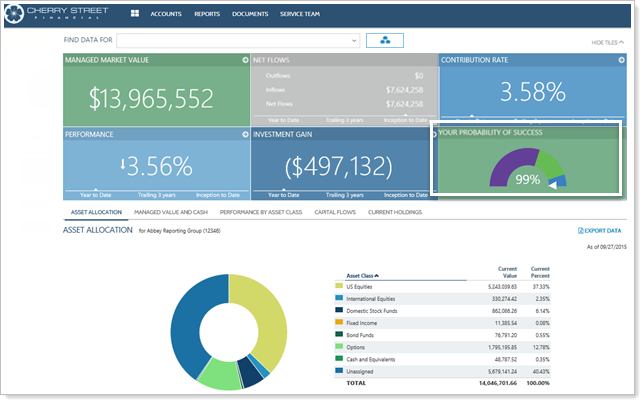Image resolution: width=644 pixels, height=404 pixels.
Task: Click the US Equities yellow legend swatch
Action: click(341, 287)
